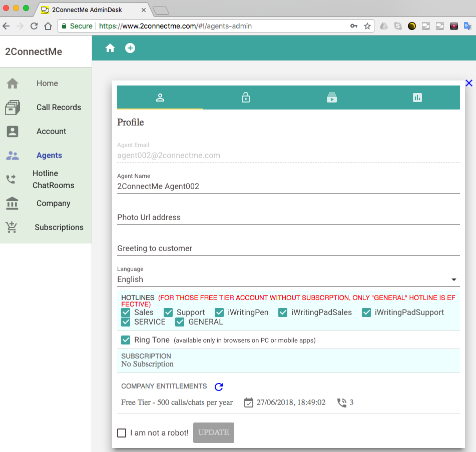Click the UPDATE button
This screenshot has height=452, width=476.
(x=214, y=433)
